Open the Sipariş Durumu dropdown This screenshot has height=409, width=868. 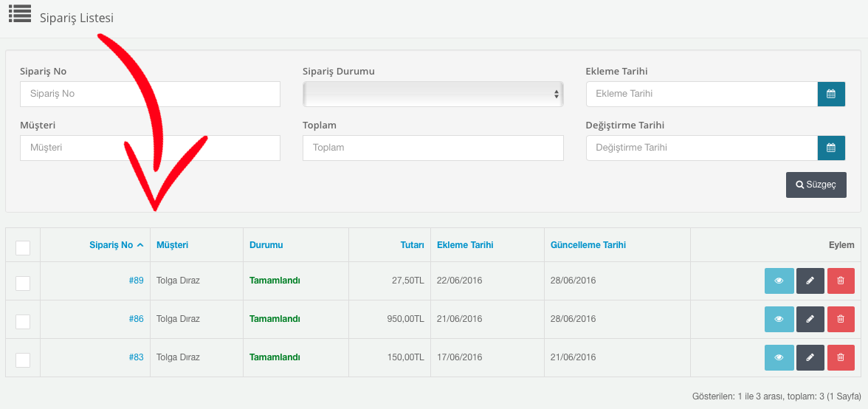pyautogui.click(x=433, y=94)
